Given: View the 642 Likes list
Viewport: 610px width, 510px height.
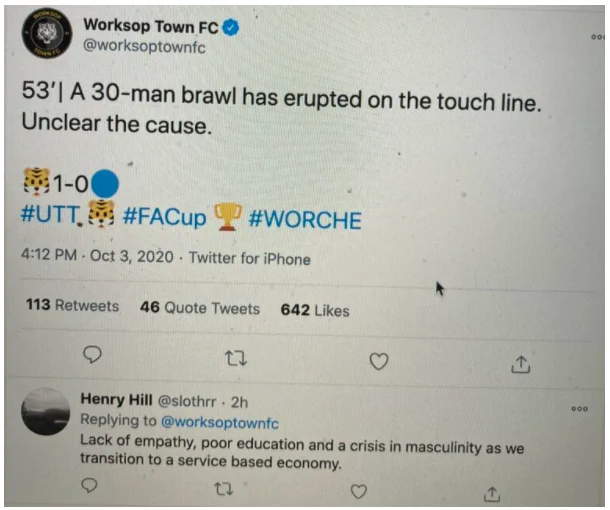Looking at the screenshot, I should coord(315,310).
